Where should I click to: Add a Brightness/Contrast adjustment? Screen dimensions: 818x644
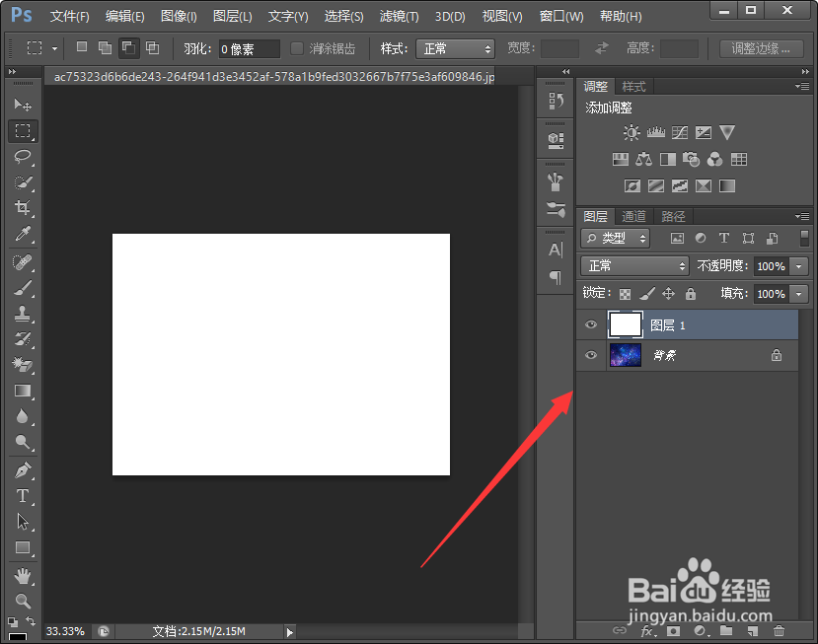click(x=632, y=132)
